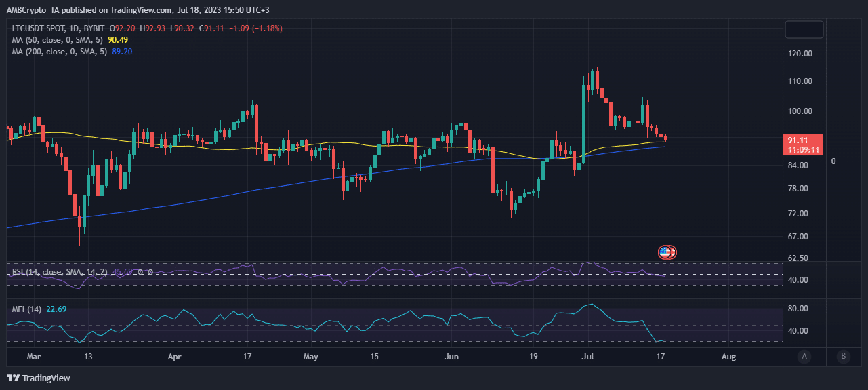
Task: Click the A auto-scale button
Action: 804,356
